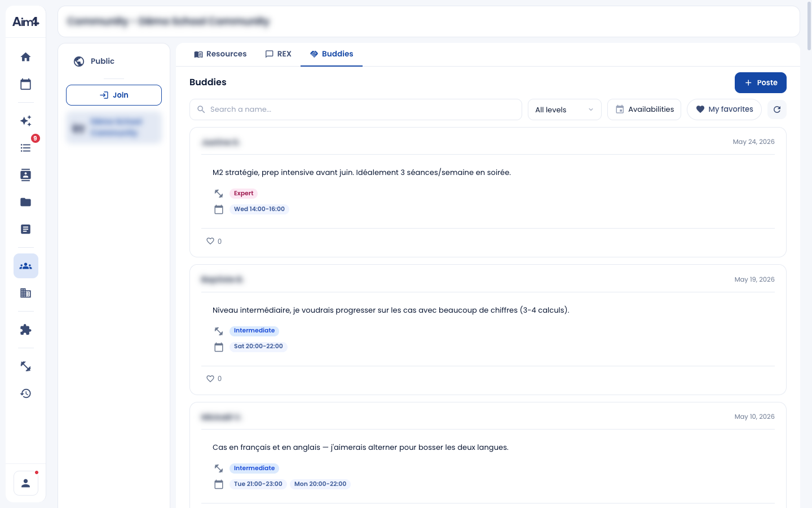Click Intermediate tag in the Tue 21:00 post
The image size is (812, 508).
pyautogui.click(x=254, y=468)
